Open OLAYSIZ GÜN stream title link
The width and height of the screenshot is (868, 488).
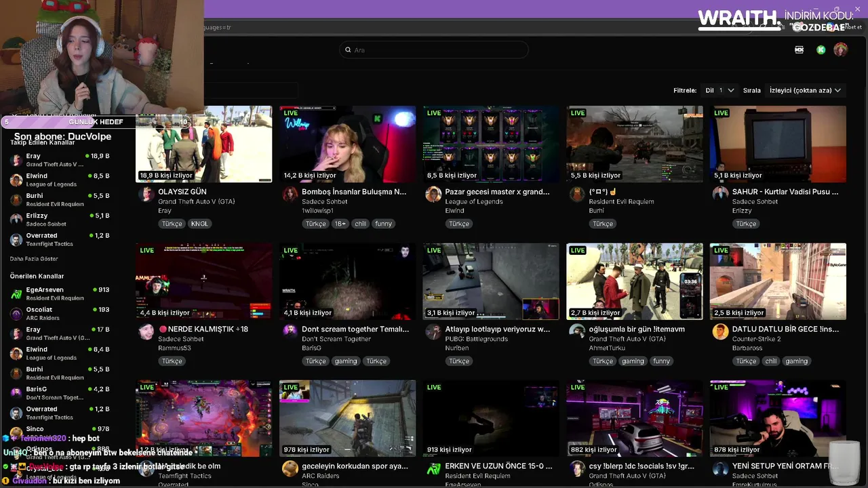[182, 192]
